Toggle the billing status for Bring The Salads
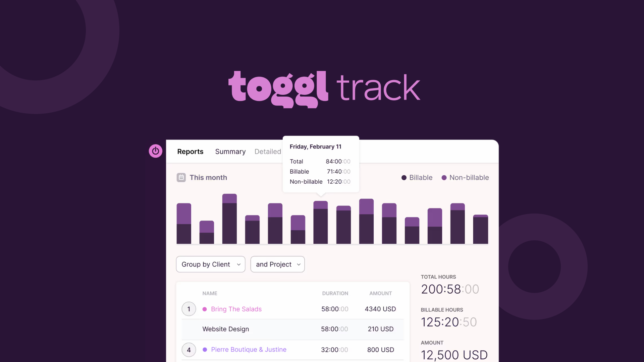Viewport: 644px width, 362px height. click(x=204, y=308)
